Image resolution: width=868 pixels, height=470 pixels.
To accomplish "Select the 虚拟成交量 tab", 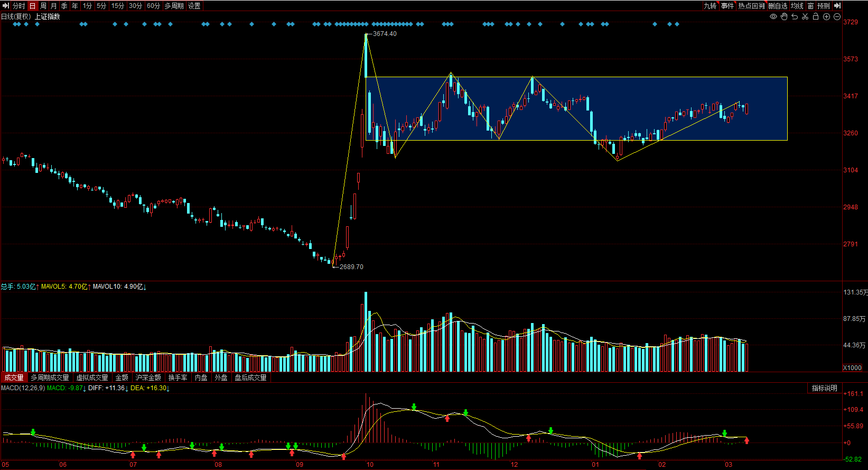I will point(92,377).
